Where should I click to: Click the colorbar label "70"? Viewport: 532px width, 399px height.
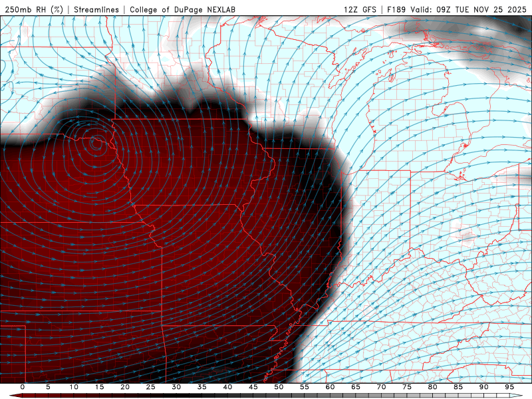coord(381,387)
